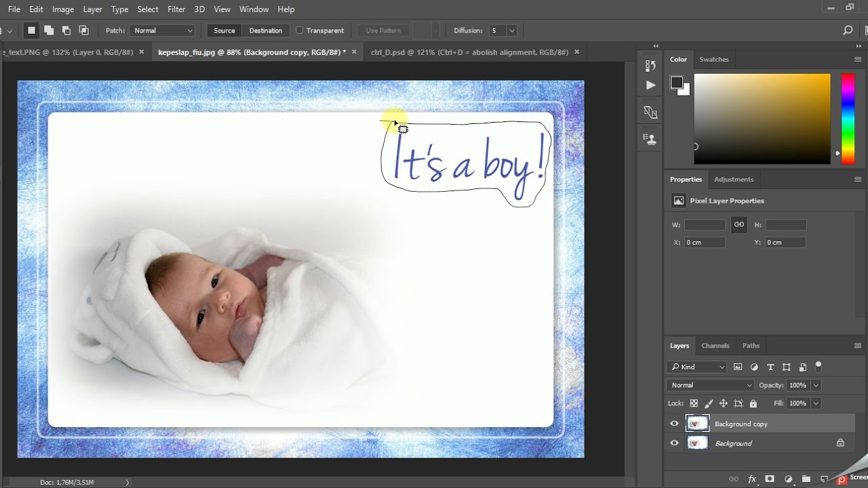Open the Opacity slider dropdown arrow
Image resolution: width=868 pixels, height=488 pixels.
pos(816,385)
